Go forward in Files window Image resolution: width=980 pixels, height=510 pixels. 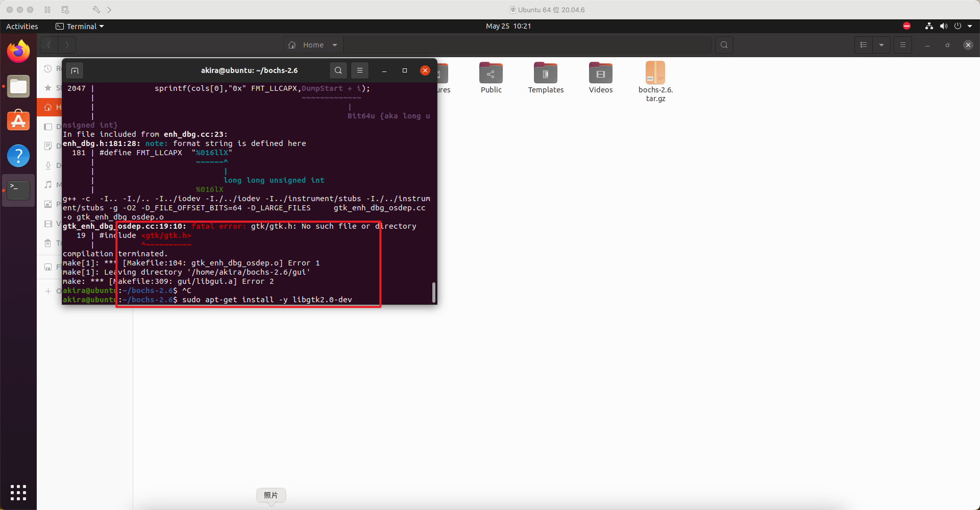click(x=67, y=45)
